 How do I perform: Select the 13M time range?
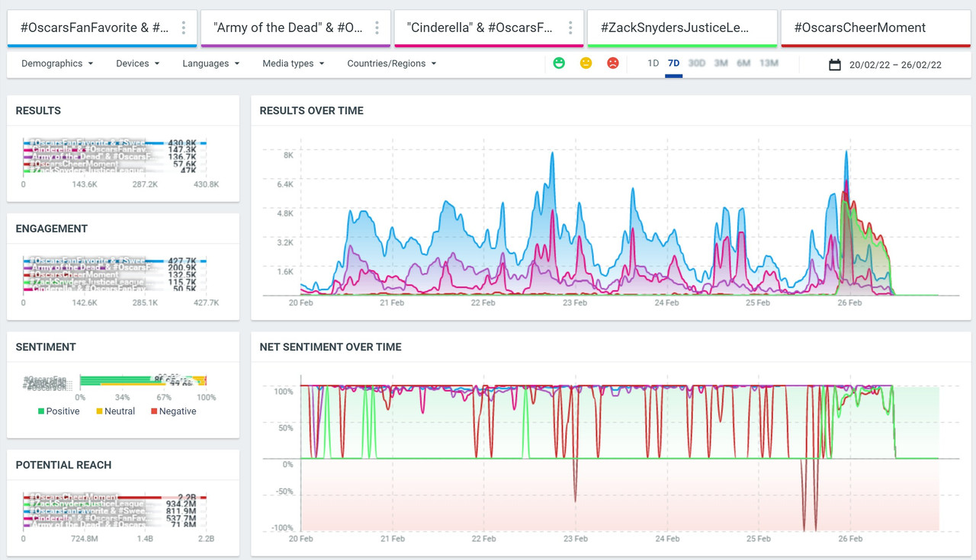coord(769,63)
